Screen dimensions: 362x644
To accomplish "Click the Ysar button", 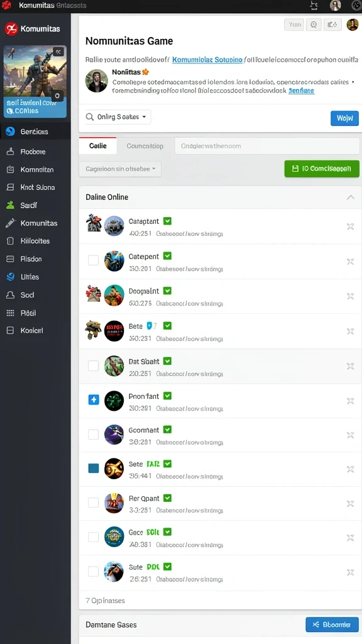I will [294, 25].
